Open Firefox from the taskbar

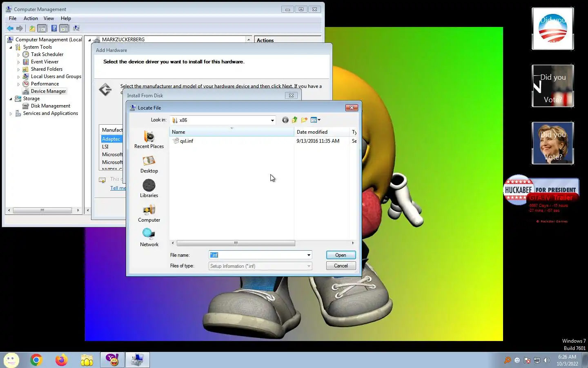click(x=61, y=360)
